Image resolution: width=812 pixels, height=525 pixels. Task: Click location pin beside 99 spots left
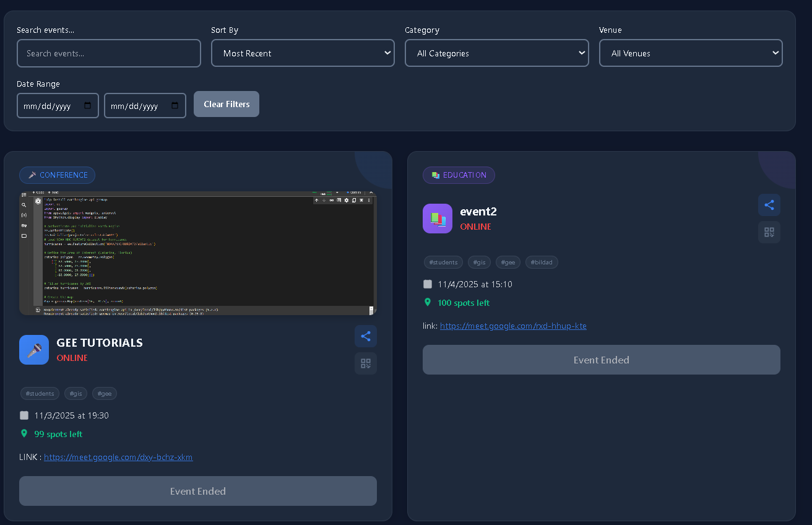tap(24, 434)
